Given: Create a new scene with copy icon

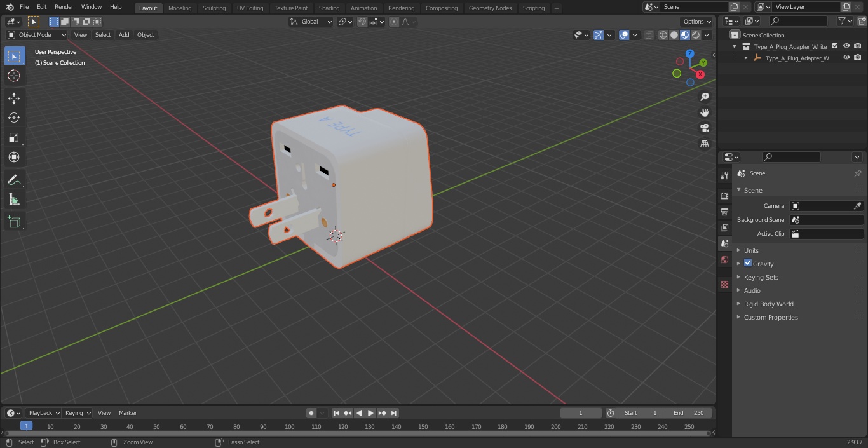Looking at the screenshot, I should [734, 7].
